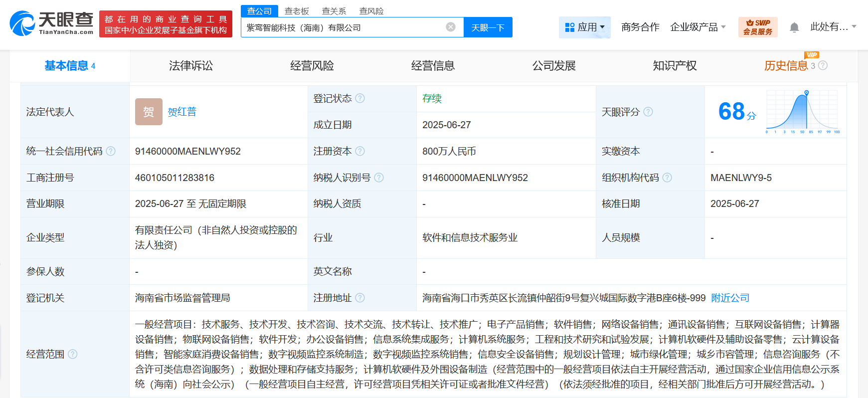Select the 查老板 search tab
The image size is (868, 398).
[297, 11]
